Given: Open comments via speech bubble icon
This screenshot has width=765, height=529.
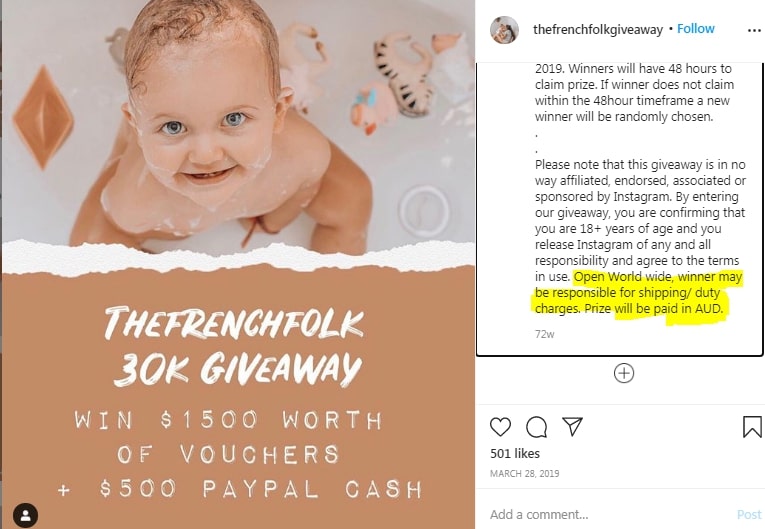Looking at the screenshot, I should click(x=536, y=427).
